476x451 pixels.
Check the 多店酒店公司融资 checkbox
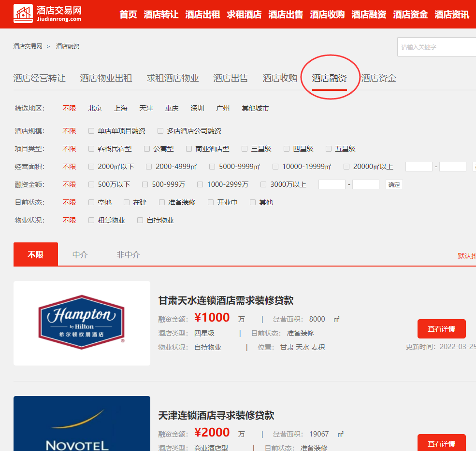coord(160,131)
